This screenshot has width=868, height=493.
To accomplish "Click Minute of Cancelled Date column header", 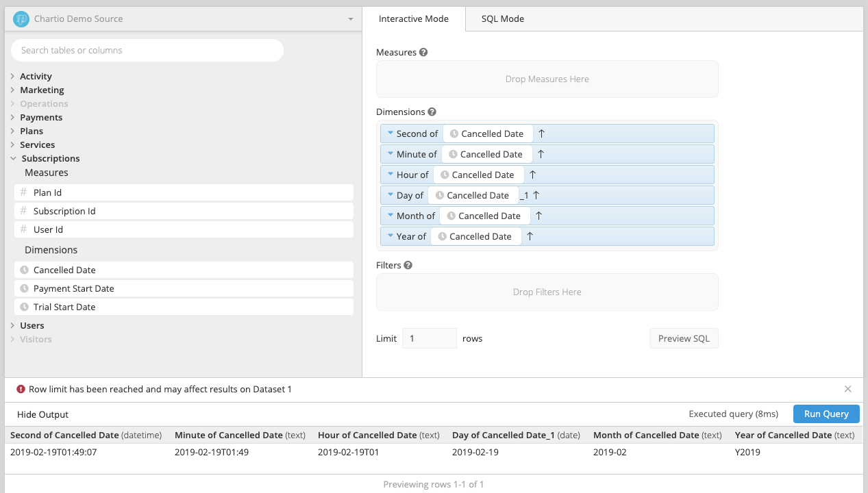I will 240,435.
